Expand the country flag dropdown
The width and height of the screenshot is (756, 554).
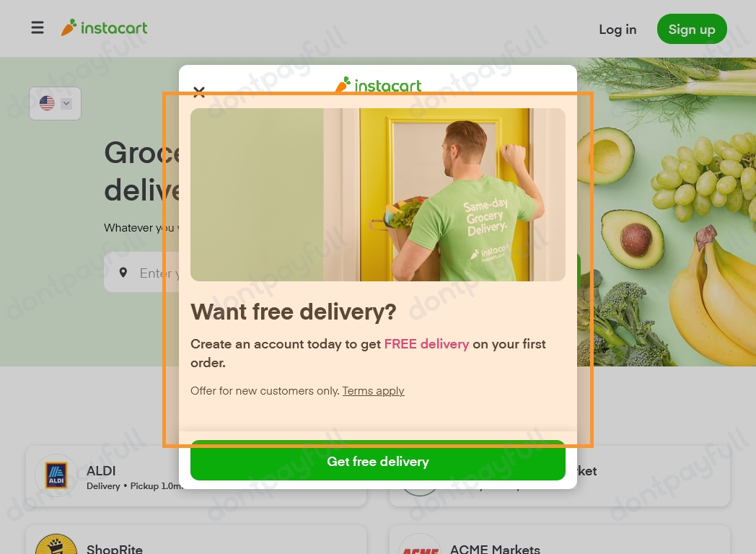pos(55,103)
